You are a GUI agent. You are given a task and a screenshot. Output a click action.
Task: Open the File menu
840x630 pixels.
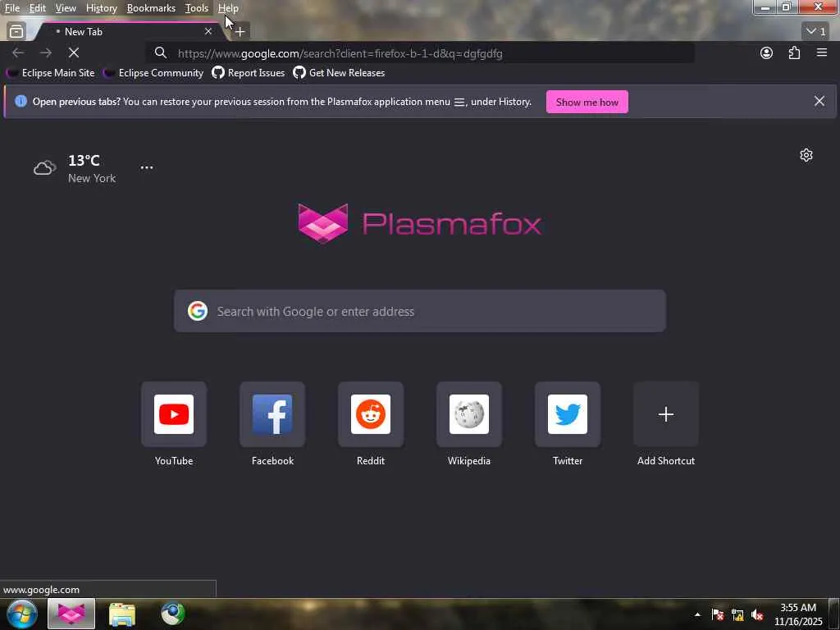(x=12, y=8)
